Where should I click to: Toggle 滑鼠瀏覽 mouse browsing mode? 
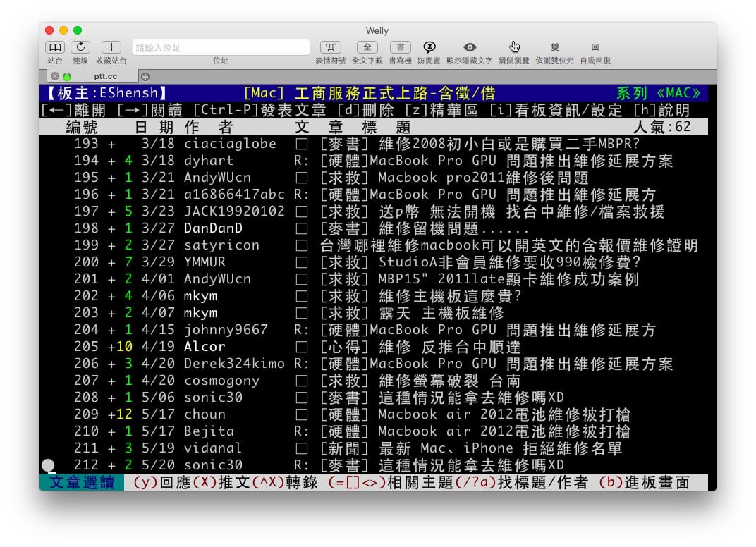point(514,47)
